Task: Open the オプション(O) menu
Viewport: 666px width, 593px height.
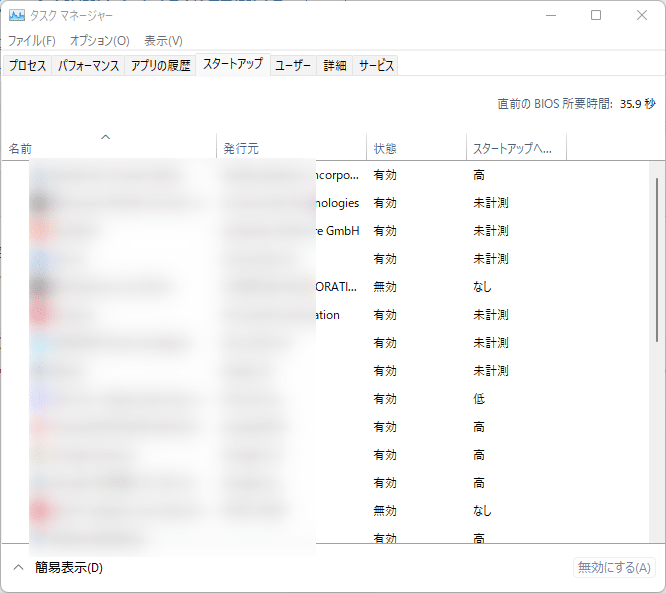Action: pos(99,41)
